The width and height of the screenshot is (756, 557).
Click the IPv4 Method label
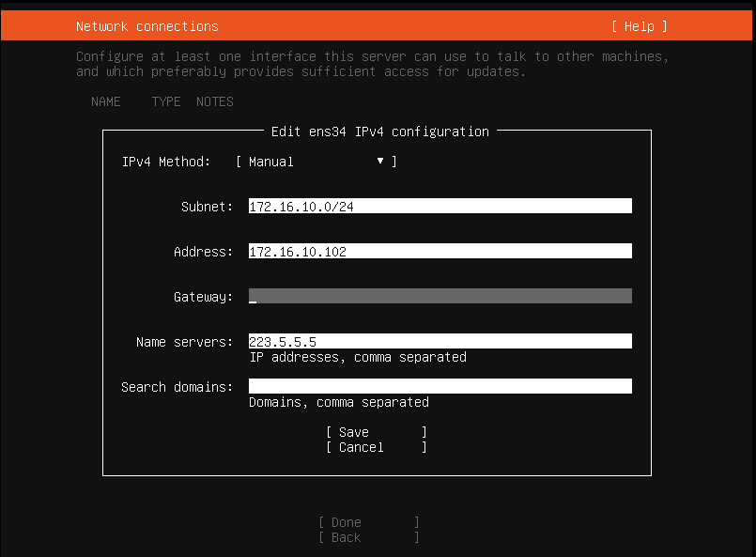click(166, 161)
